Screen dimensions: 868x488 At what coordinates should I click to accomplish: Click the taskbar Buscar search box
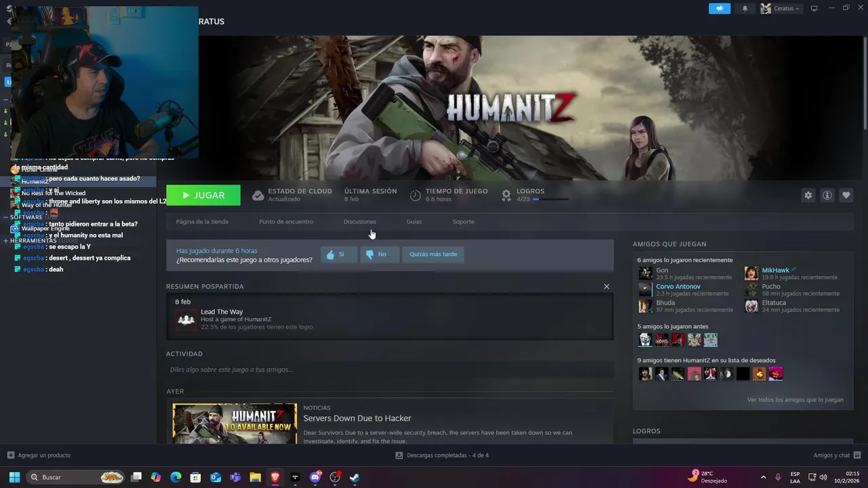[x=77, y=477]
